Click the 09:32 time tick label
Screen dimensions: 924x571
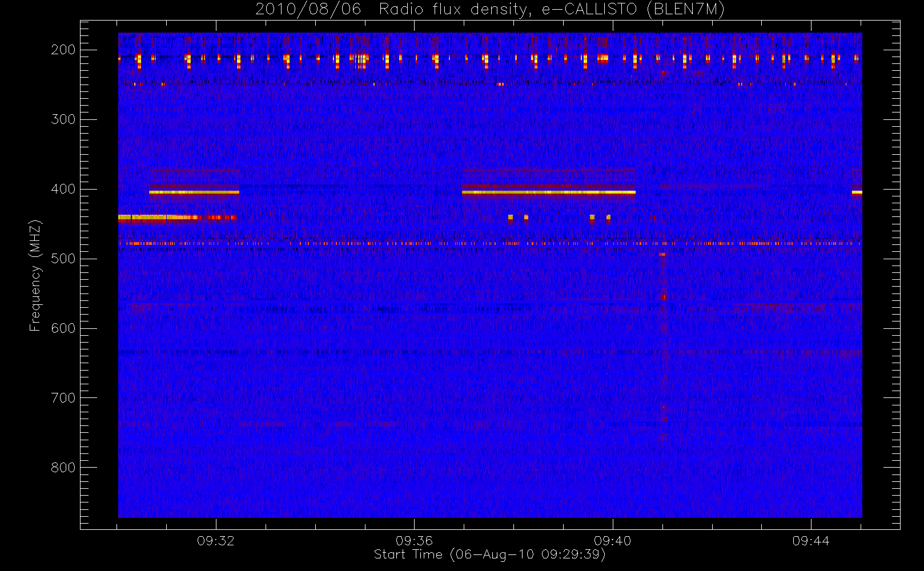coord(216,541)
